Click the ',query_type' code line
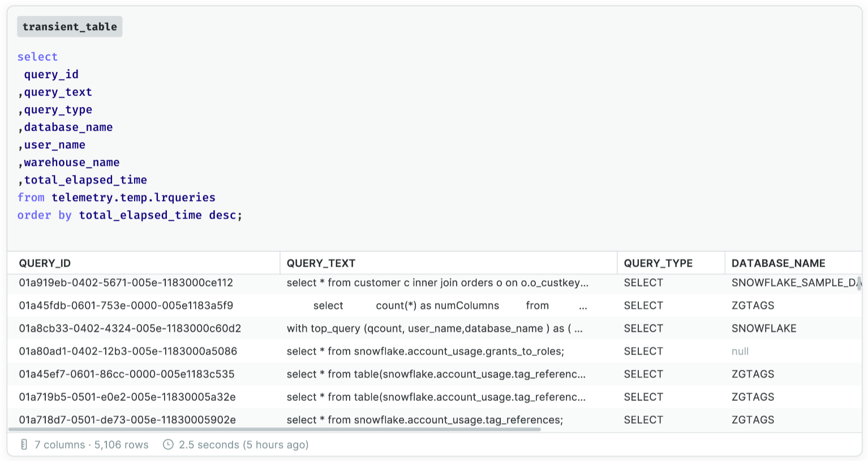The height and width of the screenshot is (461, 868). coord(55,110)
